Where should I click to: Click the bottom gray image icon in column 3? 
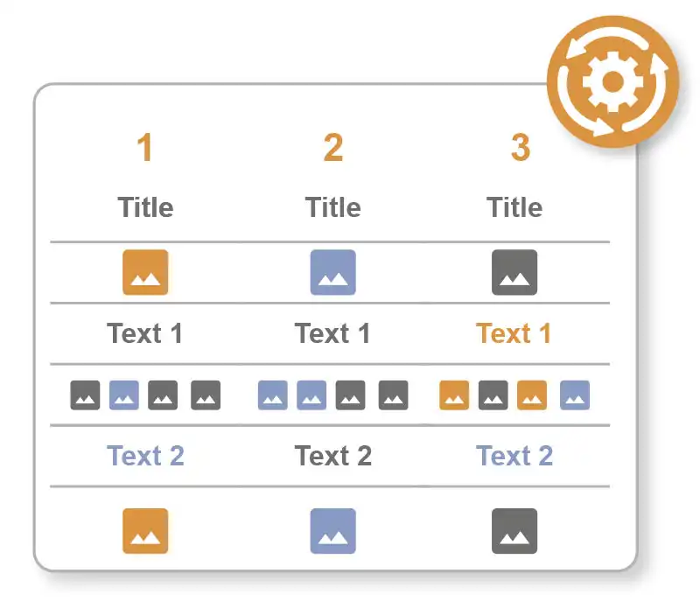click(x=514, y=531)
